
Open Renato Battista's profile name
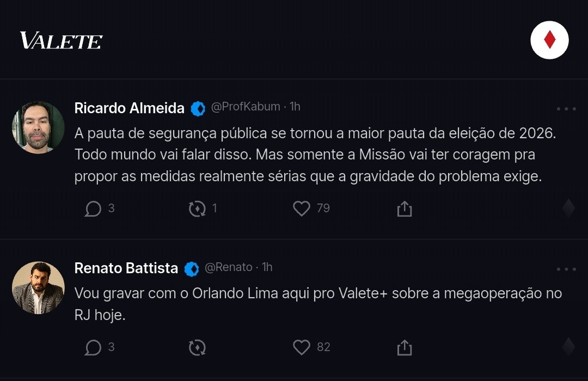click(x=126, y=268)
